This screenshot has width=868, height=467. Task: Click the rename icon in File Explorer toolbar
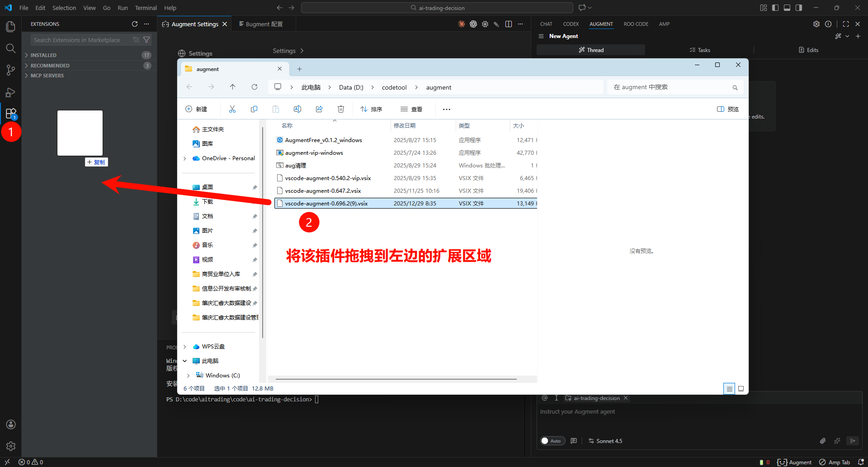[x=297, y=109]
